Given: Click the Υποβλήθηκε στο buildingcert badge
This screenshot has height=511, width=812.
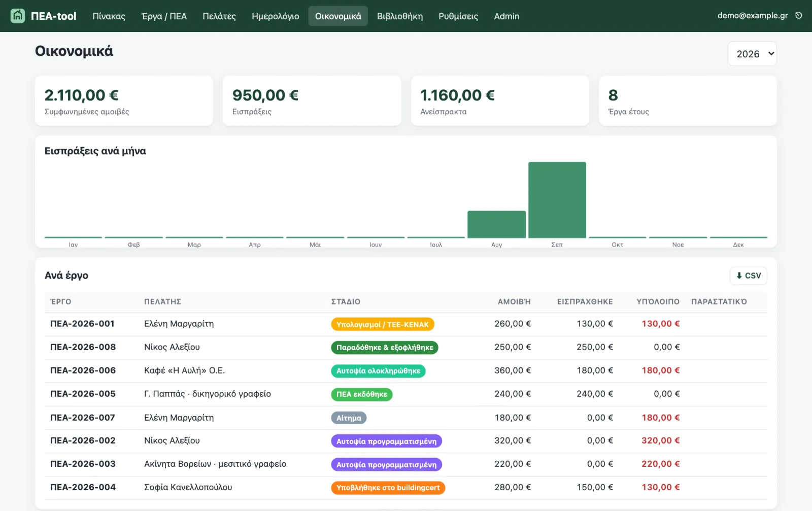Looking at the screenshot, I should pos(388,488).
